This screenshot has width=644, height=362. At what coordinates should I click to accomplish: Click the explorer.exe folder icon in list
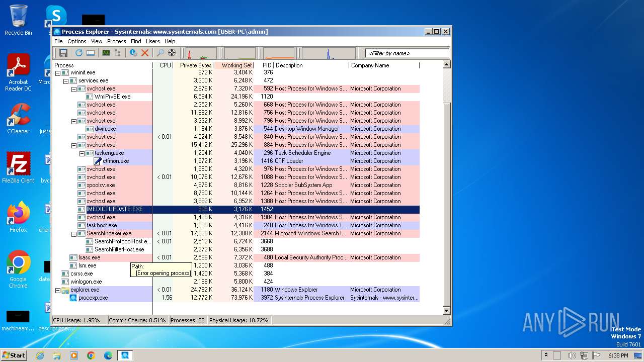point(65,290)
